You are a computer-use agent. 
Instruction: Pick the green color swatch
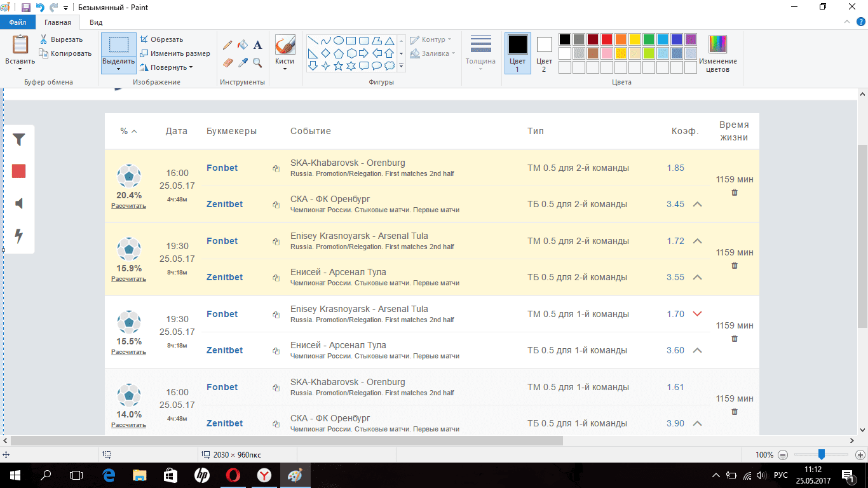click(649, 39)
